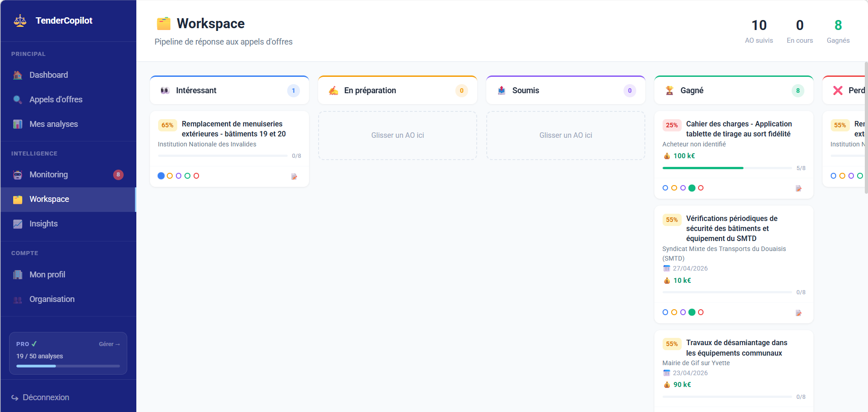Open notes on the Vérifications périodiques card
868x412 pixels.
[x=798, y=312]
